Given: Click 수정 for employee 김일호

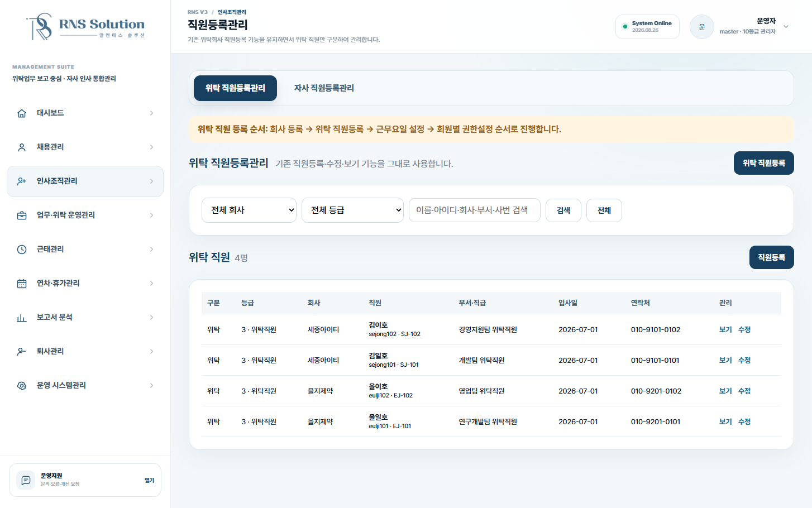Looking at the screenshot, I should click(744, 361).
